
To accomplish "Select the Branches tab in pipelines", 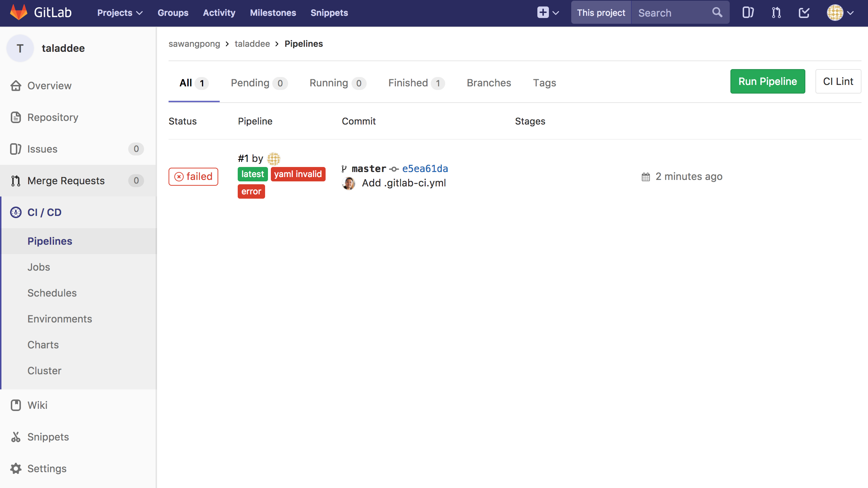I will coord(488,83).
